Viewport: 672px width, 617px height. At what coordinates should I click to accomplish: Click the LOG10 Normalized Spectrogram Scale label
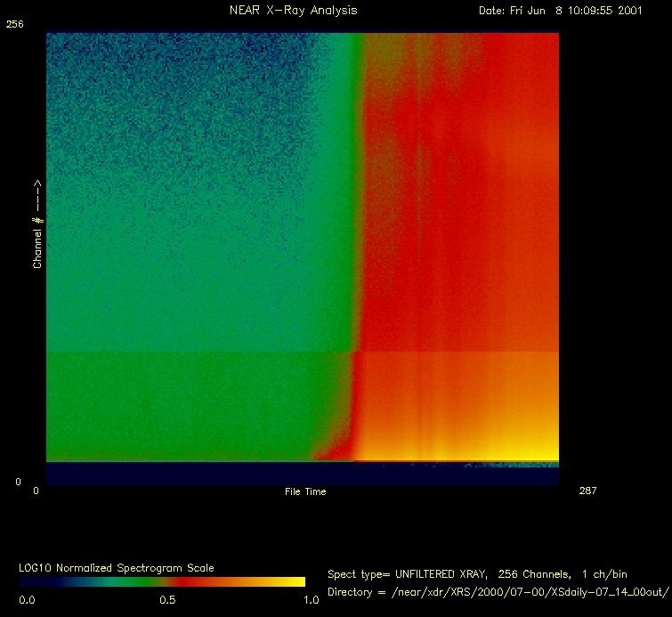[117, 567]
